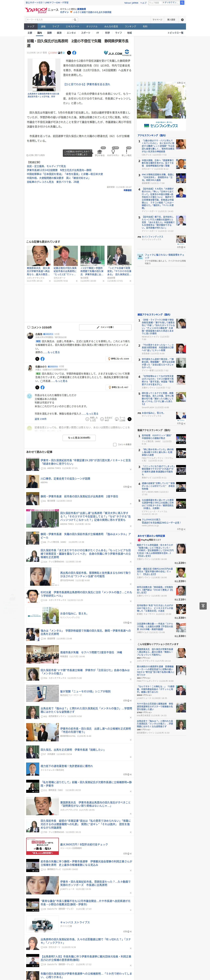Expand the user comment about 市政を混乱させた事
This screenshot has width=210, height=980.
tap(92, 414)
